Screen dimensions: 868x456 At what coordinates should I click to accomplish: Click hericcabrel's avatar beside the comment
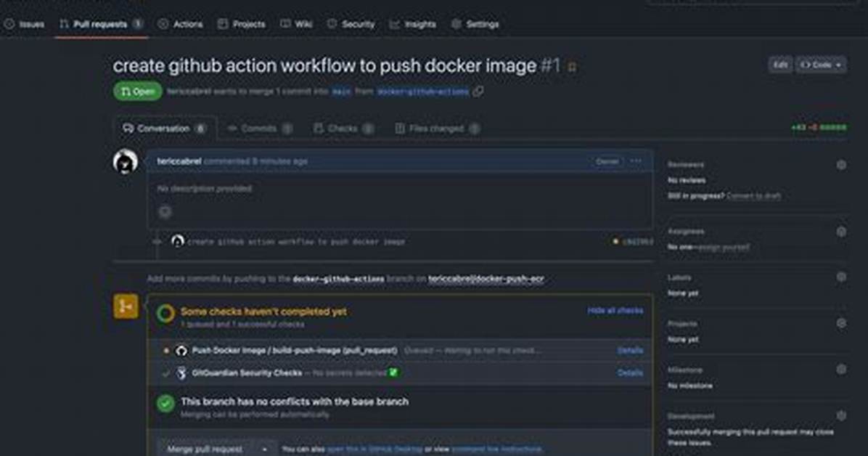[126, 162]
